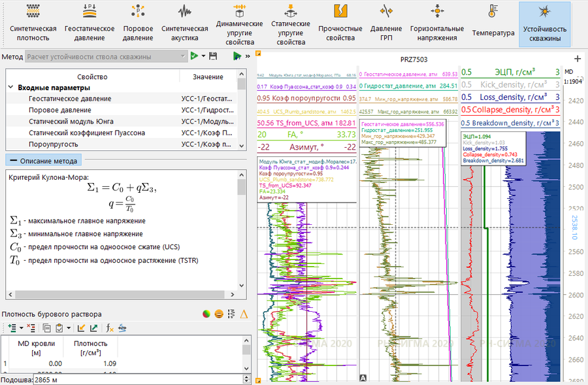Click the red-green color circle icon
This screenshot has height=385, width=588.
click(x=206, y=314)
